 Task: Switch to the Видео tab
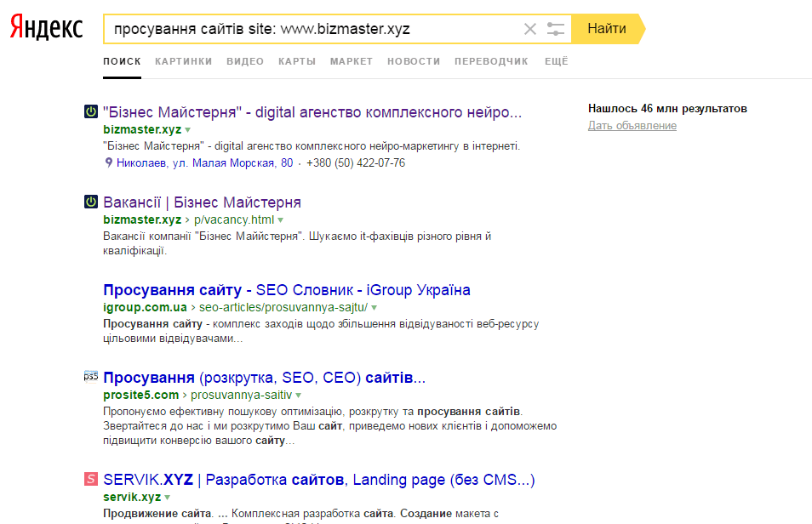(245, 61)
